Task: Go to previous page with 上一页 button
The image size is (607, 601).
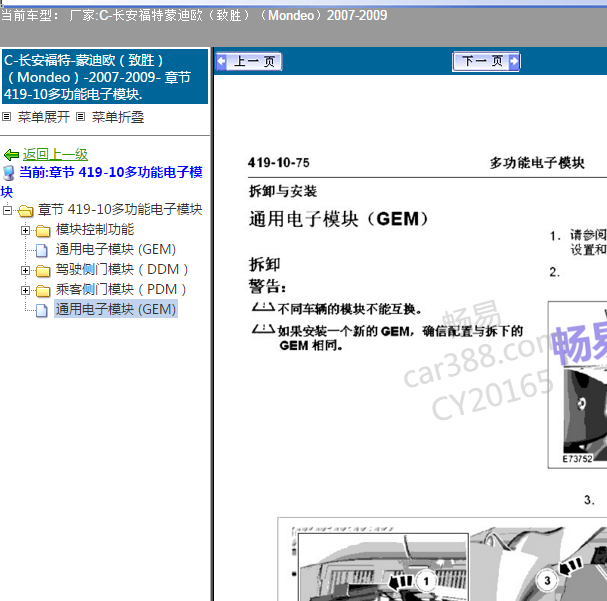Action: click(x=249, y=62)
